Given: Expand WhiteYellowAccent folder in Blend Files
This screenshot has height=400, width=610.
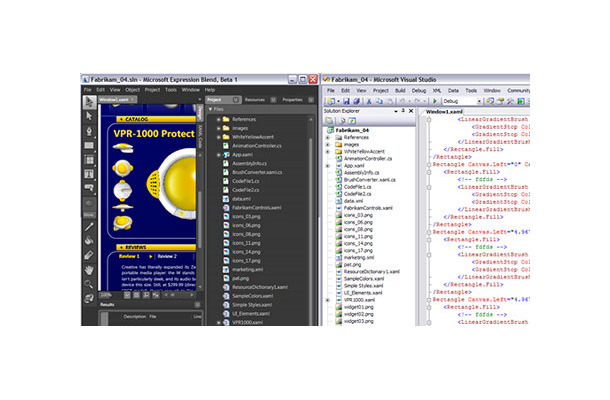Looking at the screenshot, I should [x=219, y=137].
